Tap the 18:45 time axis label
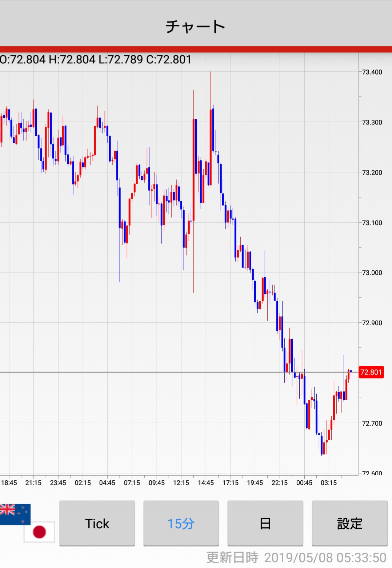This screenshot has height=568, width=392. pyautogui.click(x=9, y=482)
